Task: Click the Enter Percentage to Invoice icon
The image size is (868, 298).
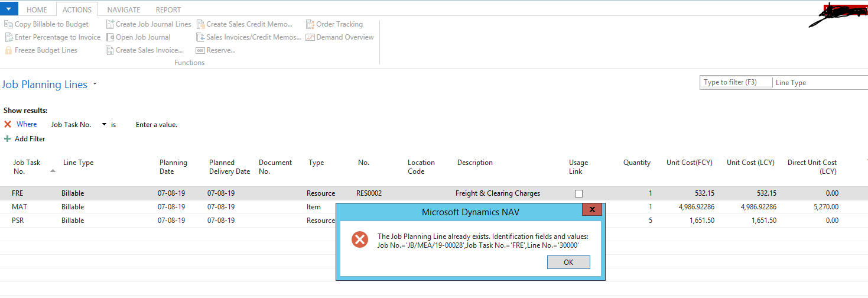Action: [8, 37]
